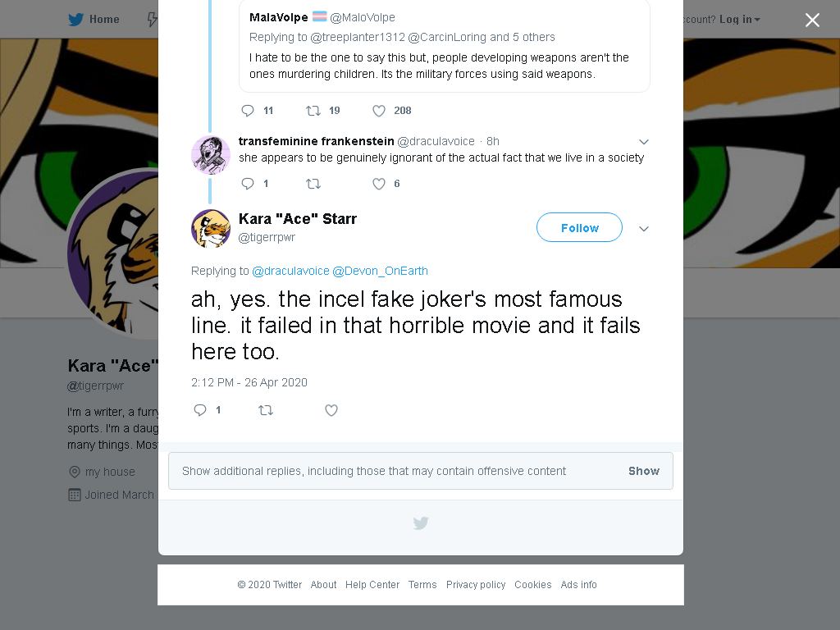Image resolution: width=840 pixels, height=630 pixels.
Task: Open Privacy policy footer link
Action: (476, 584)
